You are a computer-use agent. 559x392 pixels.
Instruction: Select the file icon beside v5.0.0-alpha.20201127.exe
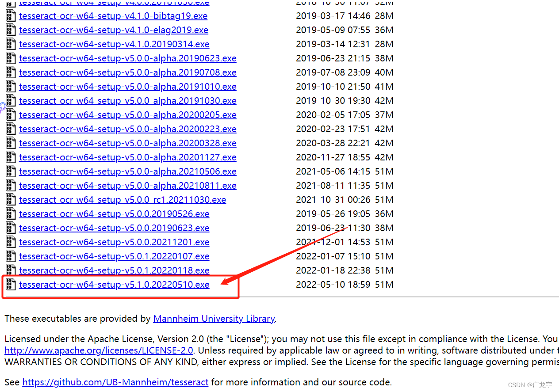pyautogui.click(x=11, y=157)
